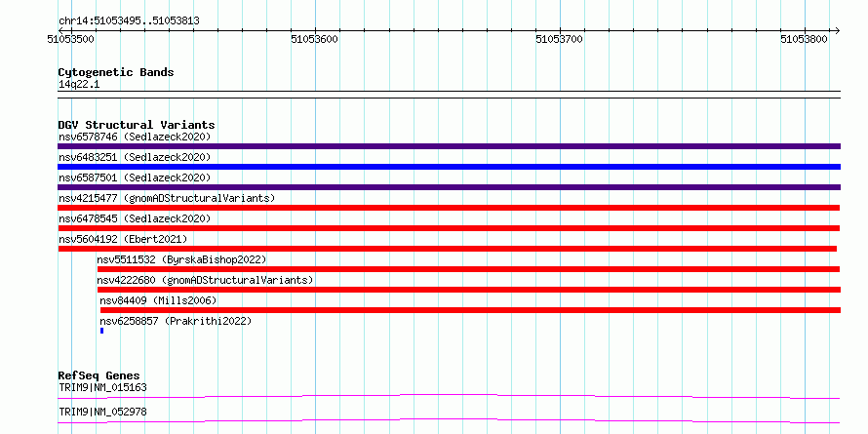
Task: Click the nsv4222680 (gnomADStructuralVariants) label
Action: tap(205, 280)
